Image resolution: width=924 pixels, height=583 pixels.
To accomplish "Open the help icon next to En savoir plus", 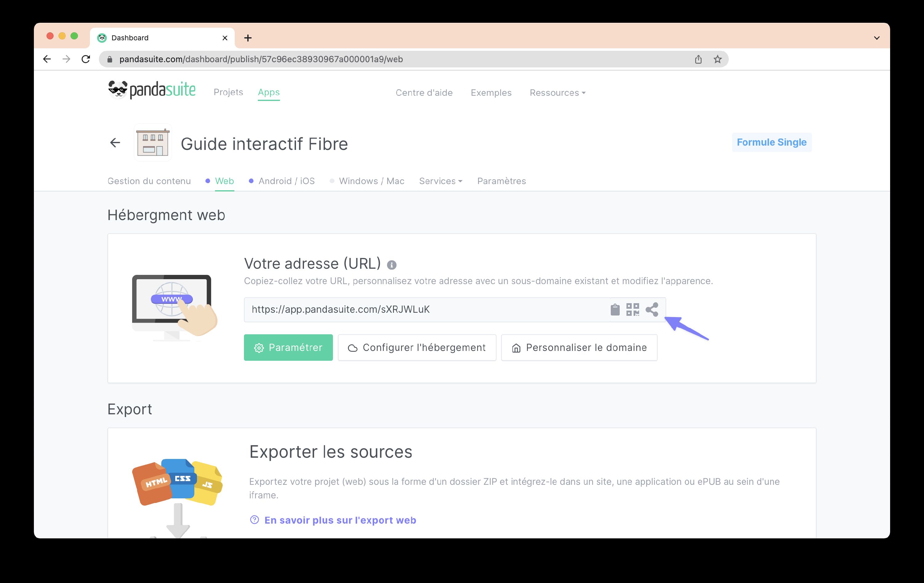I will point(254,520).
